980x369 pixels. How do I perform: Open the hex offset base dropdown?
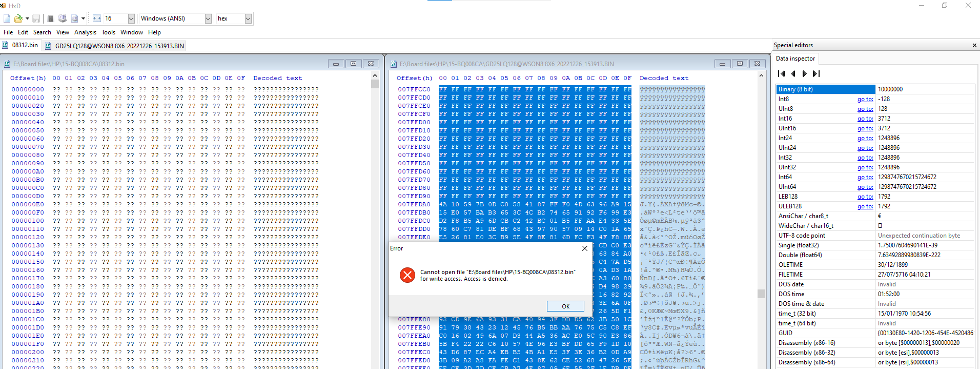click(248, 18)
